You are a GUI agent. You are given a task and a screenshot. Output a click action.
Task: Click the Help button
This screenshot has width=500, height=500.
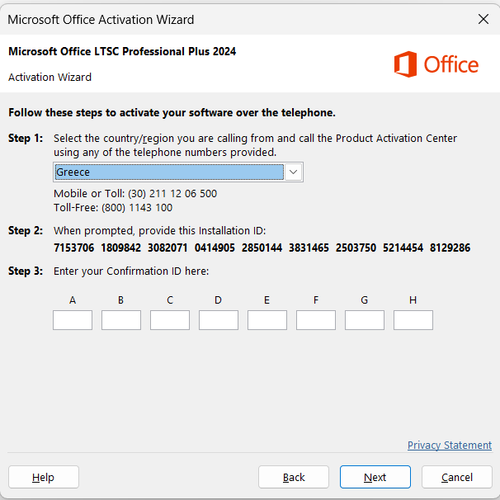[x=44, y=477]
